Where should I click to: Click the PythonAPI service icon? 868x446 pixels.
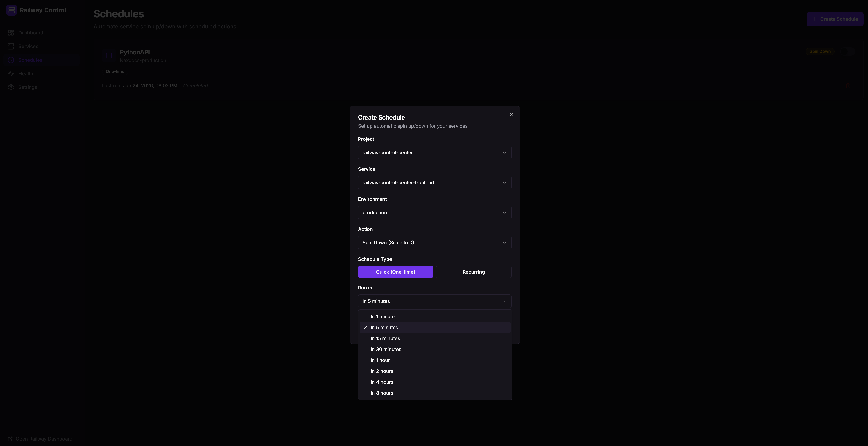tap(109, 56)
